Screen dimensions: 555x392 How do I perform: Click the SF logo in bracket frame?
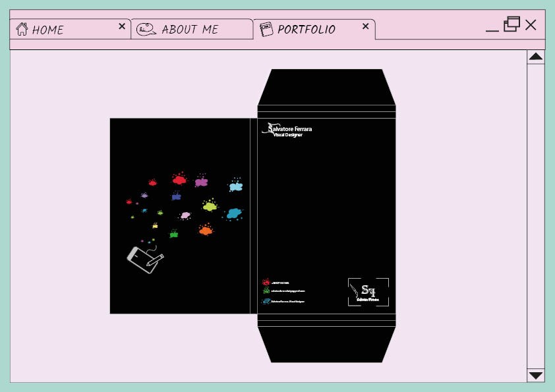[368, 292]
